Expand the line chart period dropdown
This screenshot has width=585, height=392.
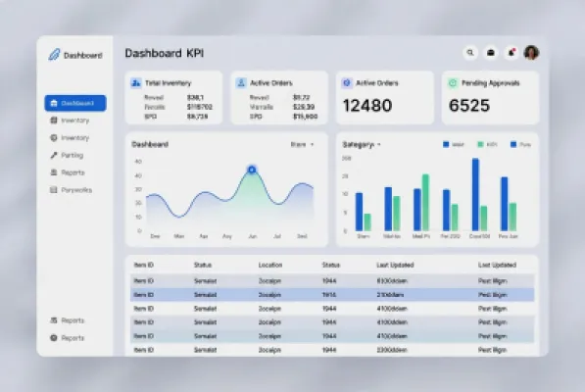point(302,144)
